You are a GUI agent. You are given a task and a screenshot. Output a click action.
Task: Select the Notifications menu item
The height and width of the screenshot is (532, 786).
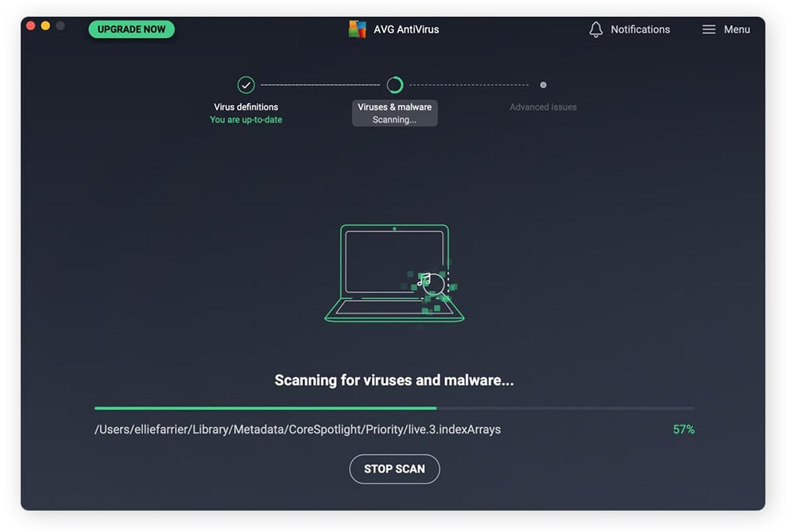639,29
